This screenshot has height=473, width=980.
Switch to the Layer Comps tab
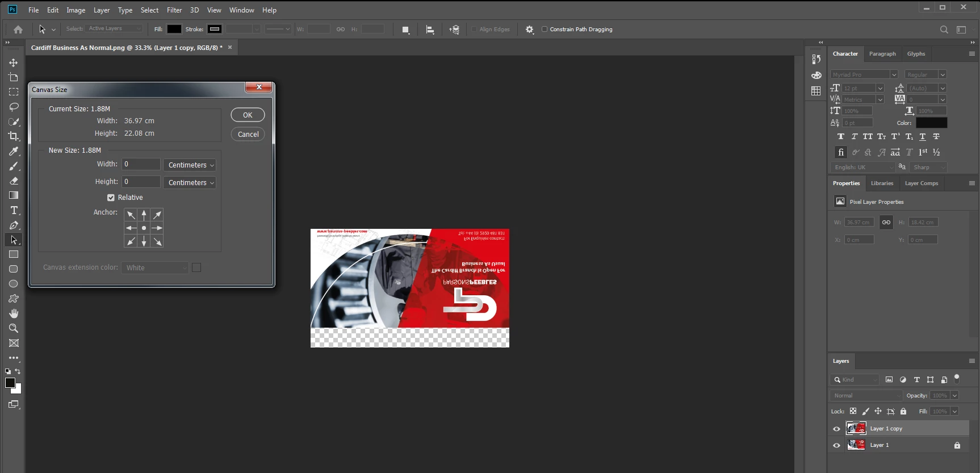921,183
